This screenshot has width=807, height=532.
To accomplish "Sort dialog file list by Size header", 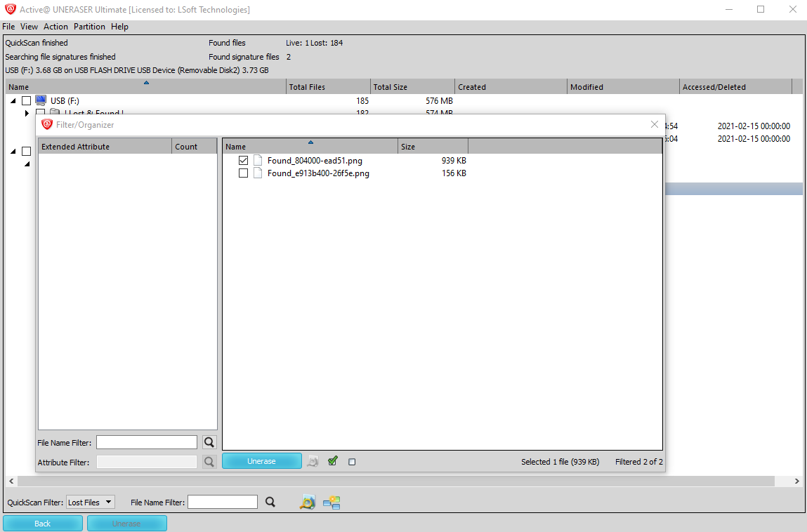I will (433, 147).
